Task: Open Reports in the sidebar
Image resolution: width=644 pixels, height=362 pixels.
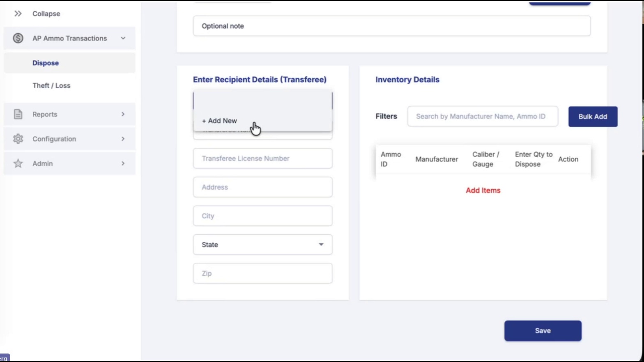Action: pos(69,114)
